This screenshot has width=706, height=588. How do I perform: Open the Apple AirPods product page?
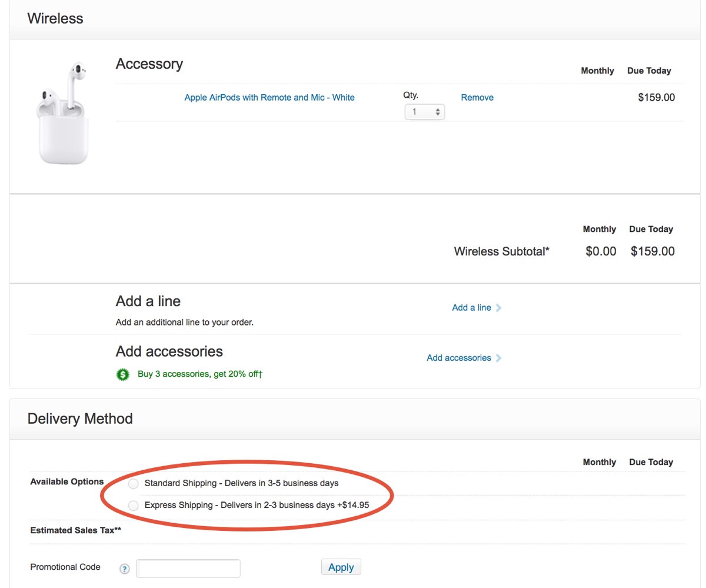[269, 97]
